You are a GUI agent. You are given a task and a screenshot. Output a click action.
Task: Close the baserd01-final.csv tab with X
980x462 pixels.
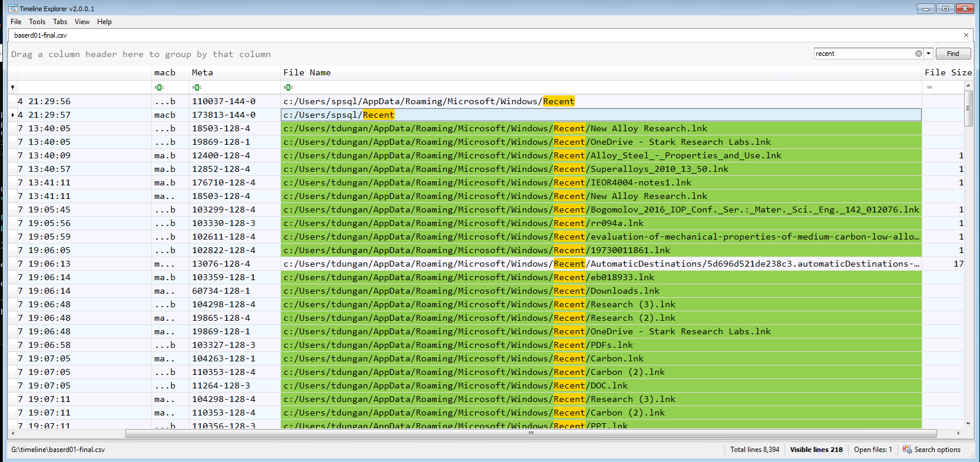click(x=966, y=35)
